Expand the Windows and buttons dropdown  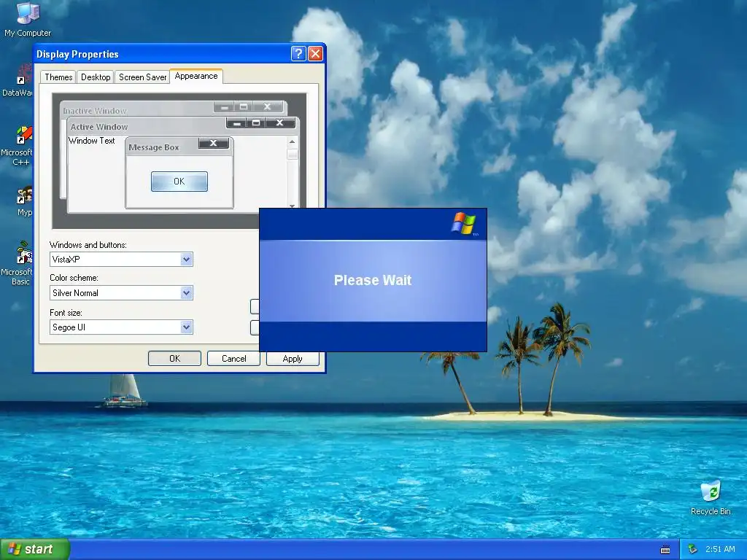click(186, 260)
